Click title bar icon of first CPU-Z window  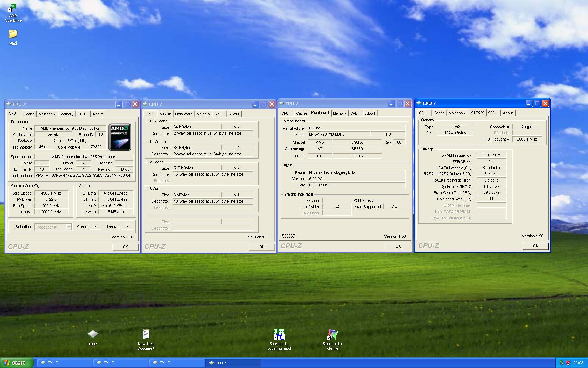coord(9,104)
